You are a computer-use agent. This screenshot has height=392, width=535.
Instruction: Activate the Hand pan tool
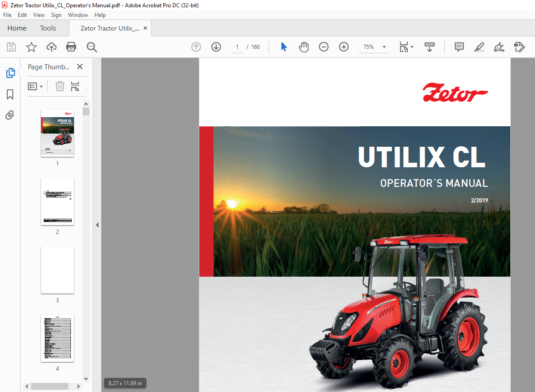pyautogui.click(x=304, y=47)
